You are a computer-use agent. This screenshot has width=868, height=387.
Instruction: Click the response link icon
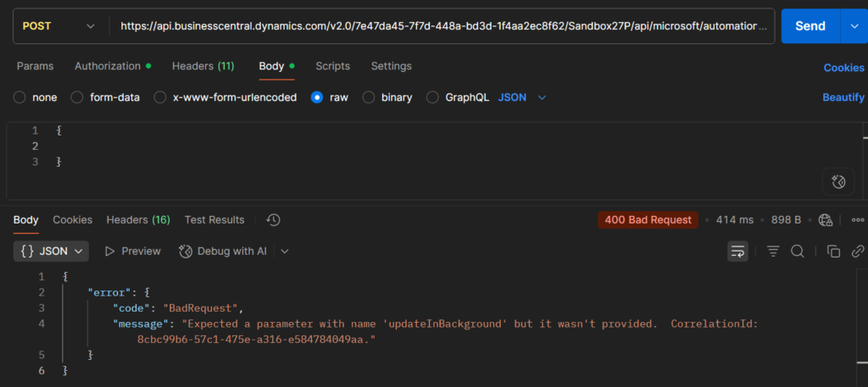[858, 252]
